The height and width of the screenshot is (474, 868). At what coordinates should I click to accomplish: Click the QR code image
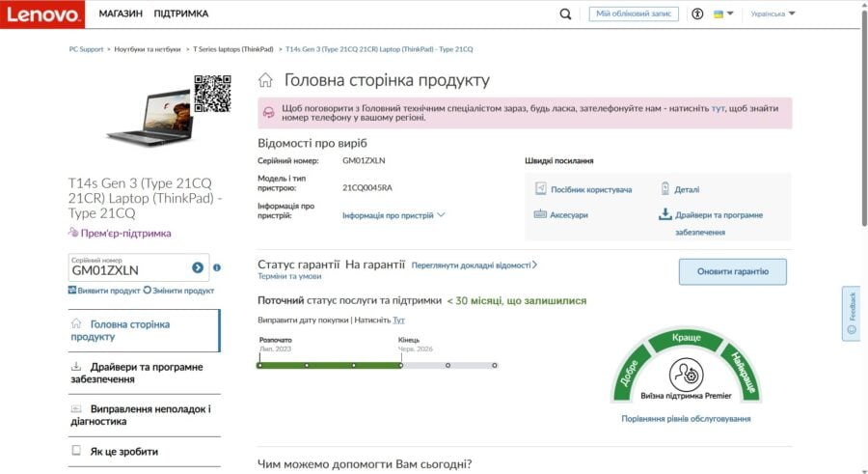[x=212, y=94]
